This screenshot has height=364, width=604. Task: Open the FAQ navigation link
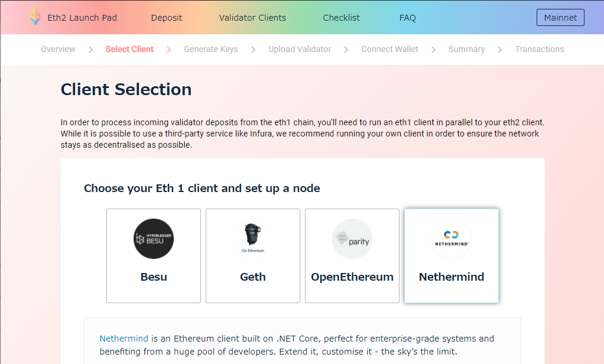click(x=408, y=18)
